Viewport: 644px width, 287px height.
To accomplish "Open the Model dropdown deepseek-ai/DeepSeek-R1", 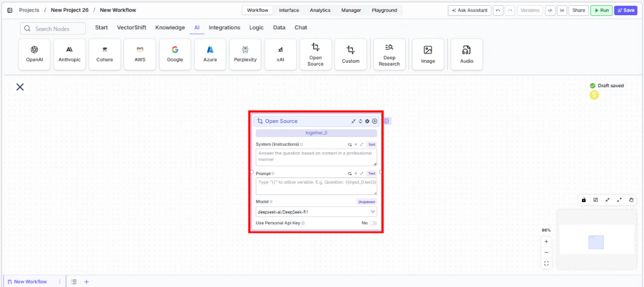I will point(316,211).
